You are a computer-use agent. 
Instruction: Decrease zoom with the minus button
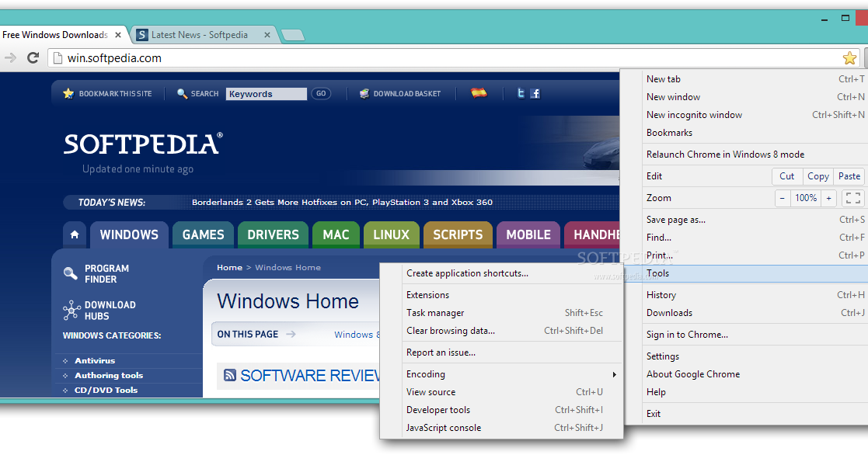[x=783, y=198]
